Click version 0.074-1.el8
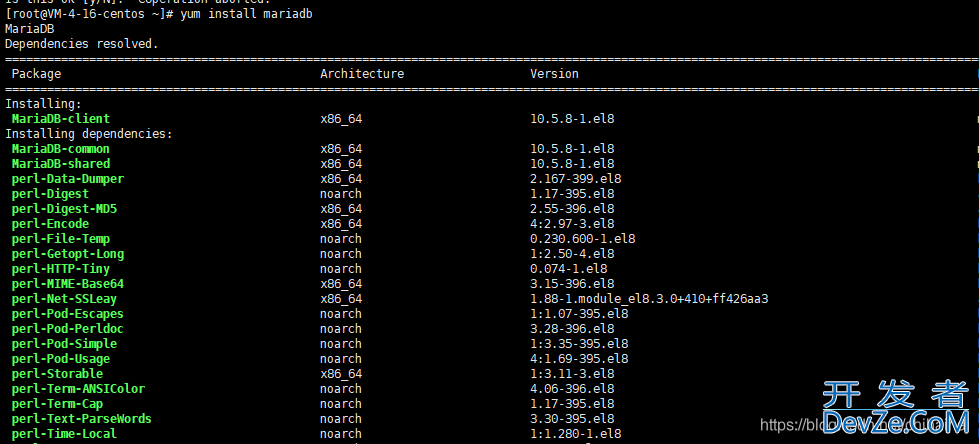The height and width of the screenshot is (444, 979). [x=569, y=269]
